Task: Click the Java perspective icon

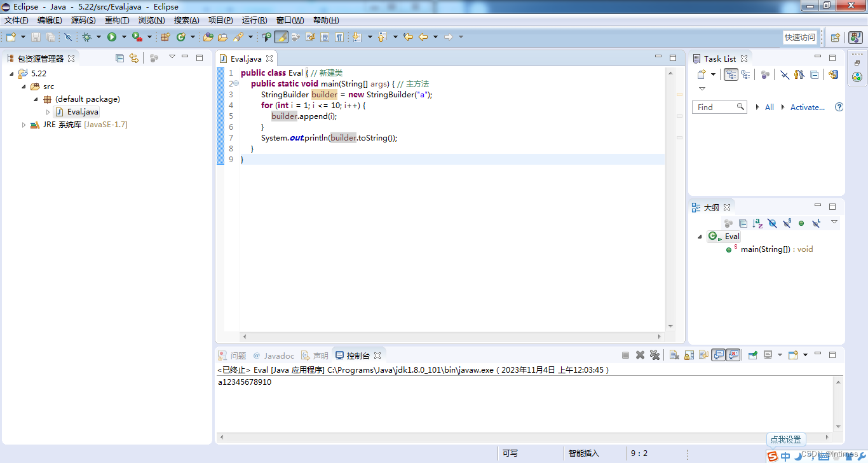Action: pyautogui.click(x=857, y=38)
